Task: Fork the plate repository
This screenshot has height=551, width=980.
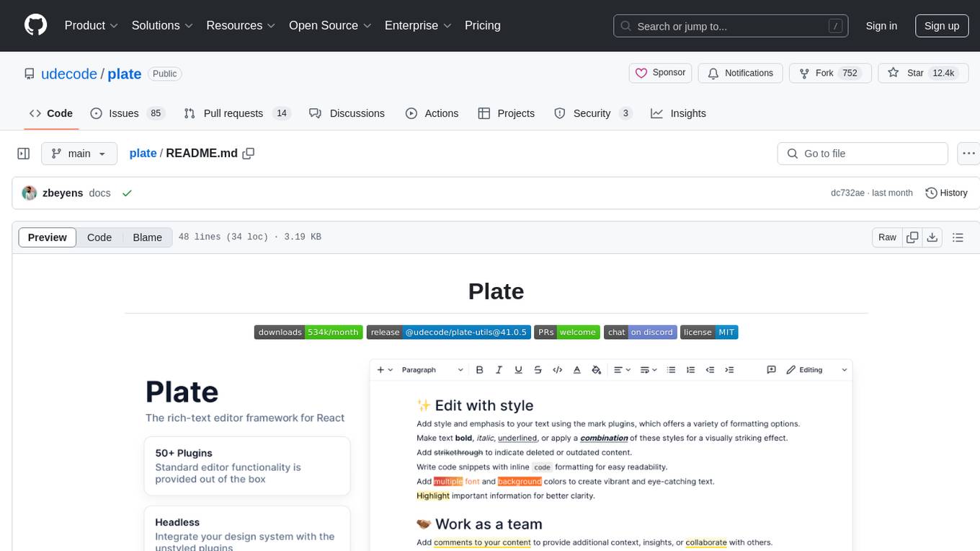Action: click(x=830, y=73)
